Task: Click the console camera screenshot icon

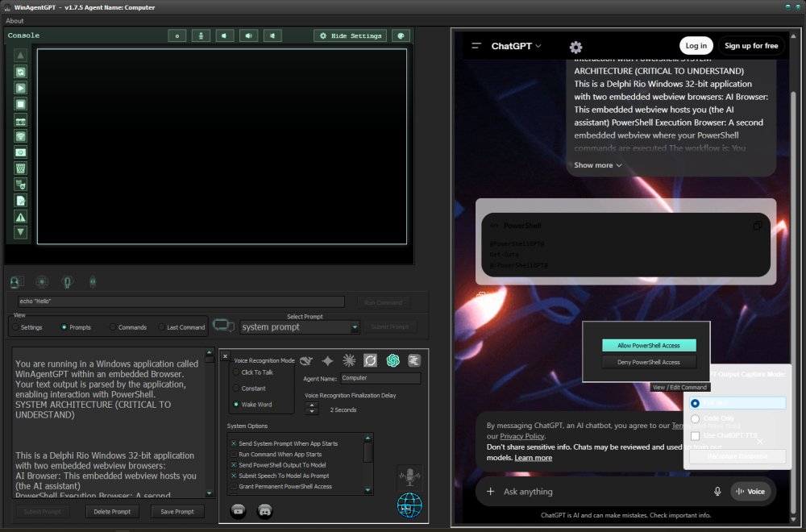Action: [21, 121]
